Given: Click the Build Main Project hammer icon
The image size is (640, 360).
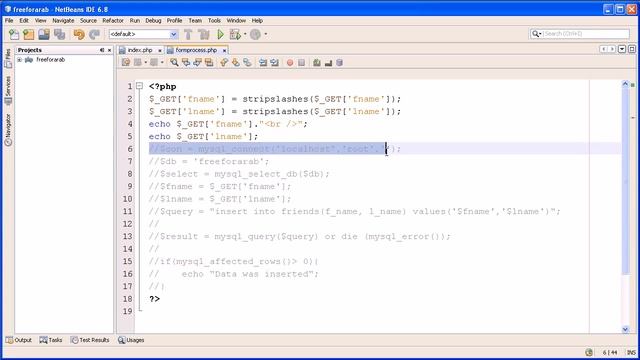Looking at the screenshot, I should (188, 34).
